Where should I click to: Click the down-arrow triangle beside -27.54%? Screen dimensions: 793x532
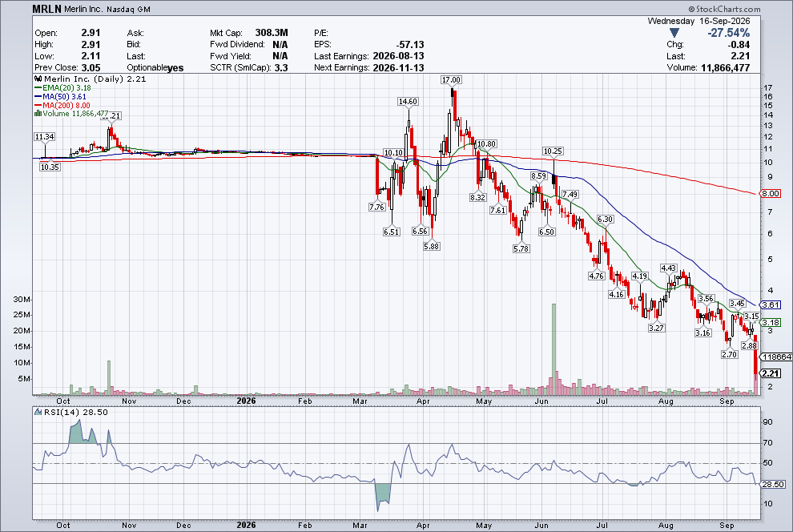674,33
